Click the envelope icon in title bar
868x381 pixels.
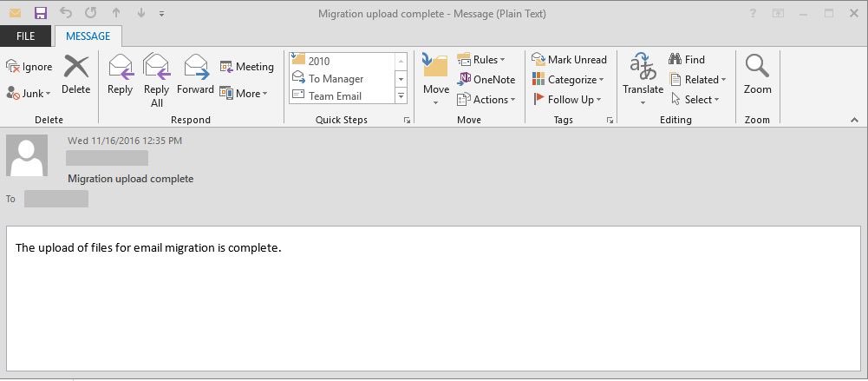pos(15,13)
